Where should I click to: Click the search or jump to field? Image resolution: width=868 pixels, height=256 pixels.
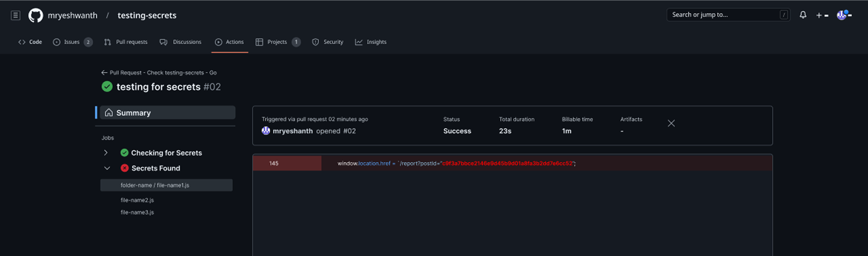(728, 15)
